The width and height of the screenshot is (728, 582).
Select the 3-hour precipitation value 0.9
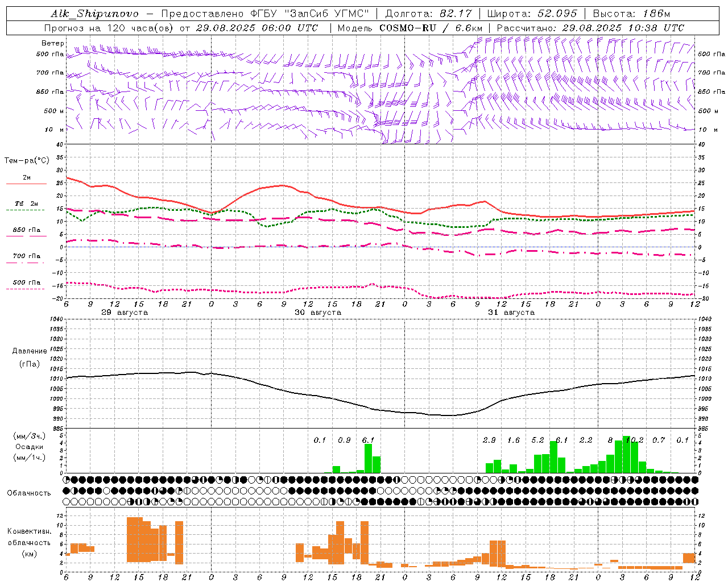[x=344, y=440]
